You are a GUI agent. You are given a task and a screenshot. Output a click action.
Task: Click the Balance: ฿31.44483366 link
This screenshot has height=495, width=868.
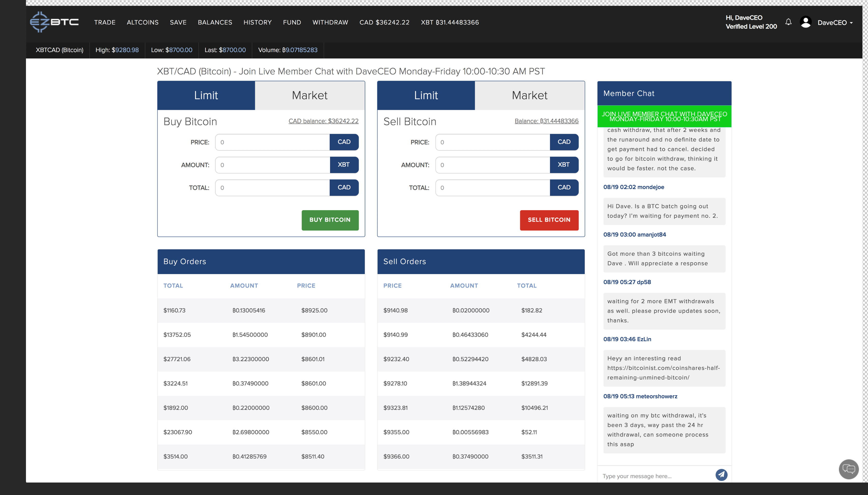point(546,121)
